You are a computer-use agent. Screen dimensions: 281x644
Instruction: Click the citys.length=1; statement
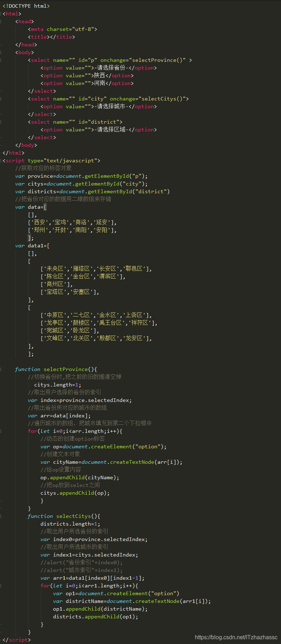[x=58, y=385]
